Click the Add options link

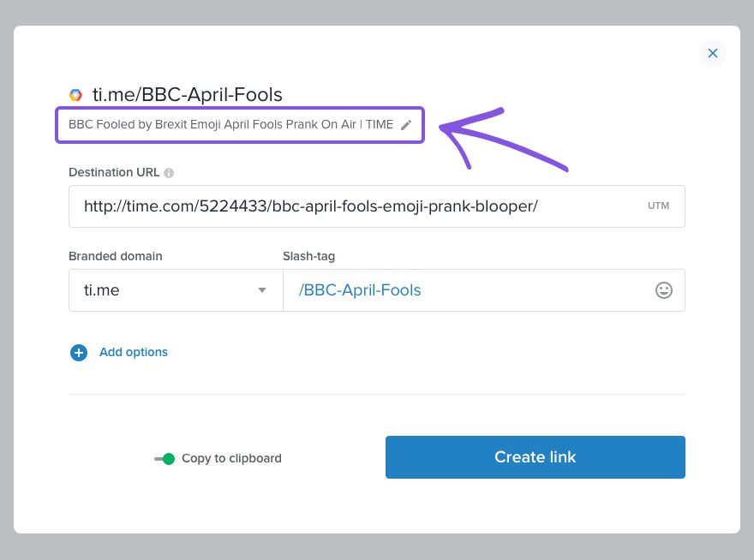pyautogui.click(x=134, y=352)
